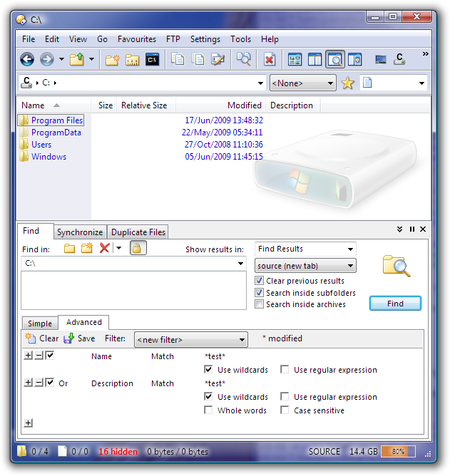This screenshot has width=450, height=476.
Task: Remove search folder with red X icon
Action: coord(104,248)
